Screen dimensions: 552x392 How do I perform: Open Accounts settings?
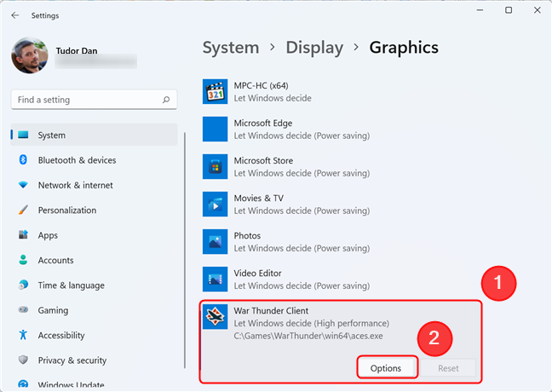click(x=94, y=260)
